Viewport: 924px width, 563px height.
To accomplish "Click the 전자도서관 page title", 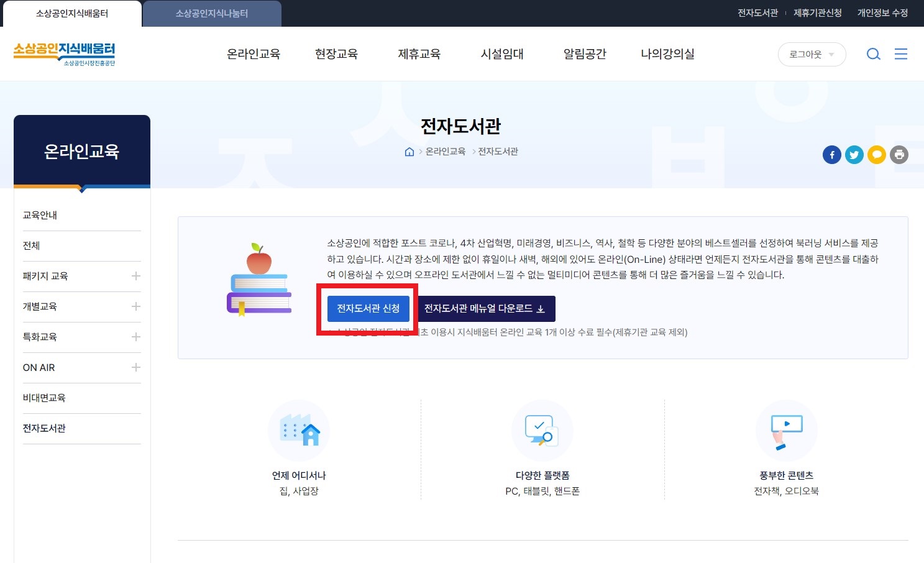I will pos(460,126).
